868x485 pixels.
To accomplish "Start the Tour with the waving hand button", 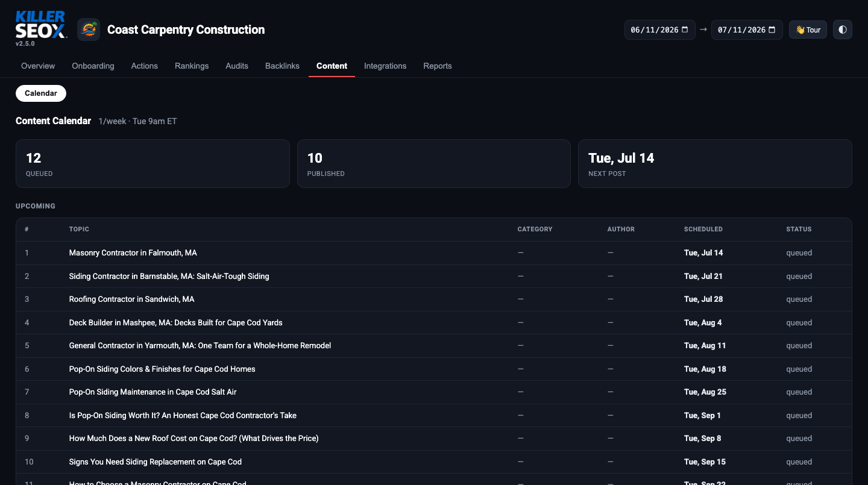I will click(808, 30).
